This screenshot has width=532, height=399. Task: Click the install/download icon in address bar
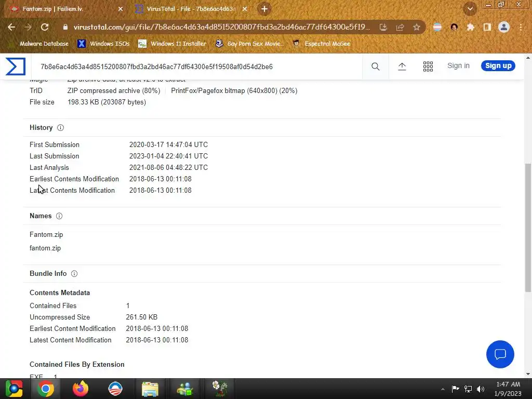coord(383,27)
